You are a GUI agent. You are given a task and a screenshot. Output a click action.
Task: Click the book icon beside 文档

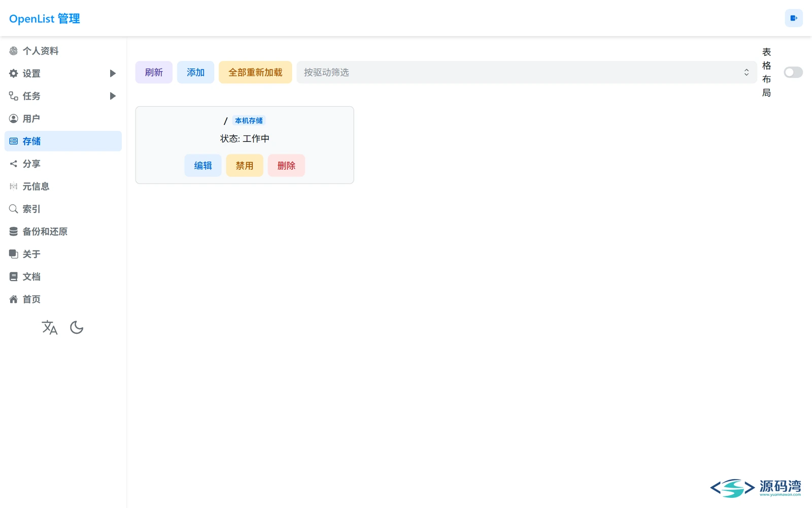(x=14, y=277)
